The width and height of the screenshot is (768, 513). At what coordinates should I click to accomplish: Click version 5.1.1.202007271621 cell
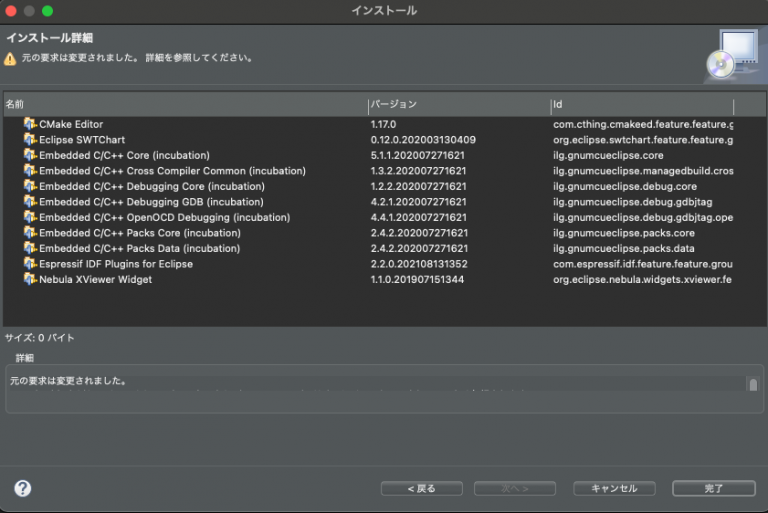(418, 155)
